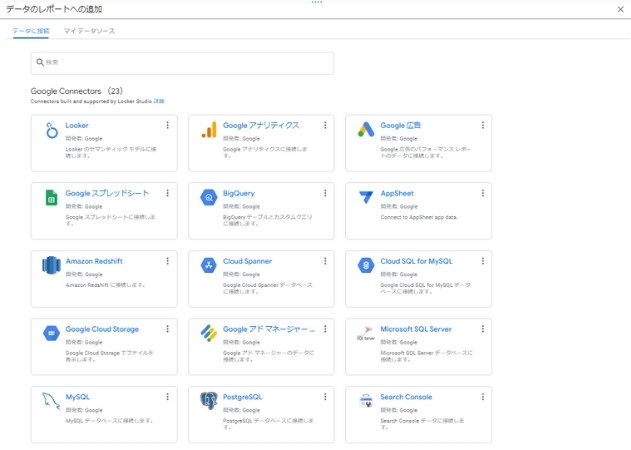Click the Google Cloud Storage icon
This screenshot has height=450, width=631.
(x=52, y=333)
